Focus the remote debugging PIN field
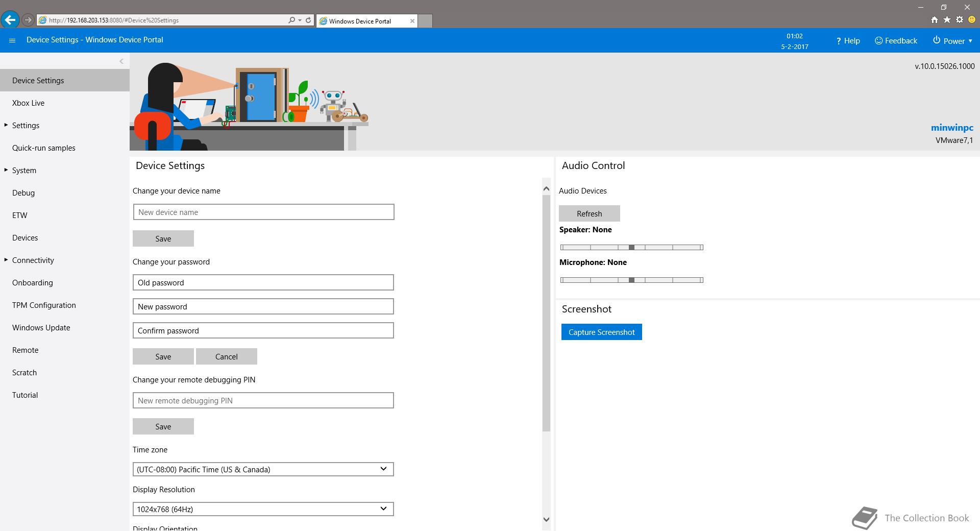980x531 pixels. 263,400
